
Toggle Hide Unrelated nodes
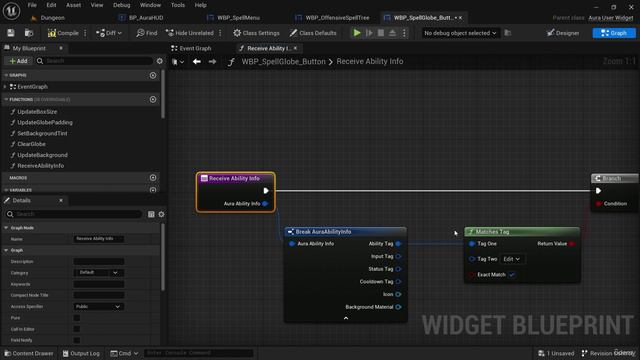[190, 33]
